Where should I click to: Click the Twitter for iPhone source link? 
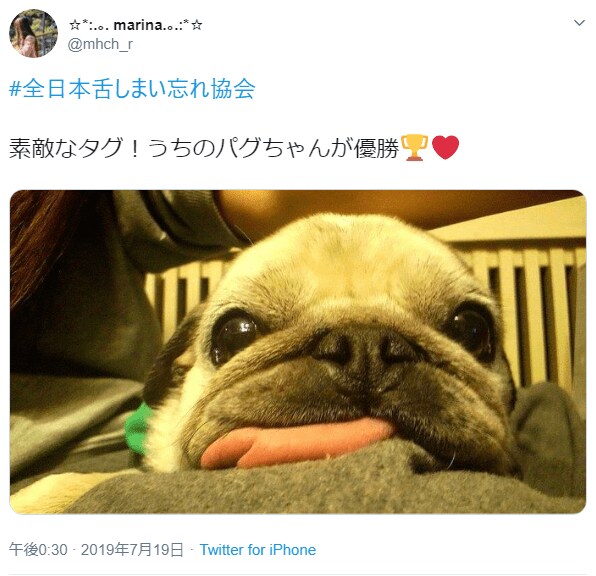point(258,550)
